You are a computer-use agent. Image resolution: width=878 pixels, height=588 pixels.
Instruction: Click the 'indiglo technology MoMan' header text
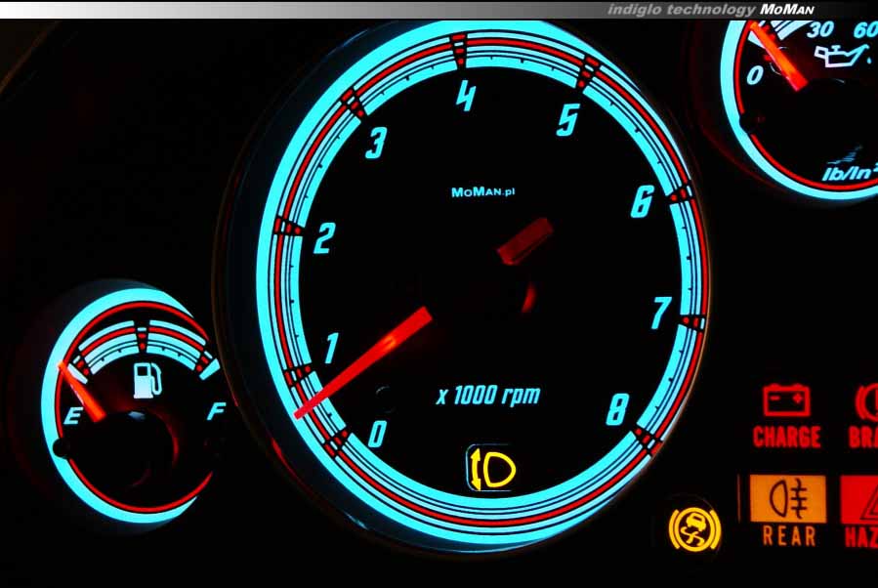pos(710,9)
